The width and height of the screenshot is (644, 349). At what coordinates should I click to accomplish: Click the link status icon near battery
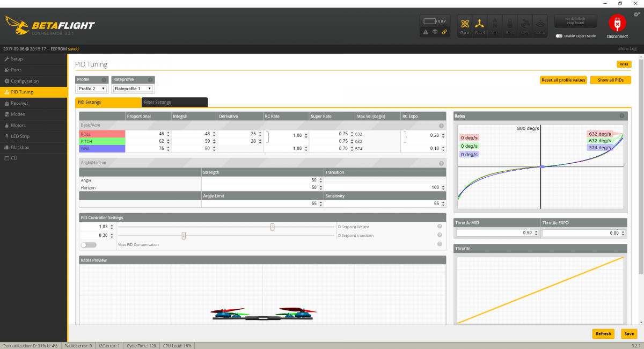click(x=444, y=32)
